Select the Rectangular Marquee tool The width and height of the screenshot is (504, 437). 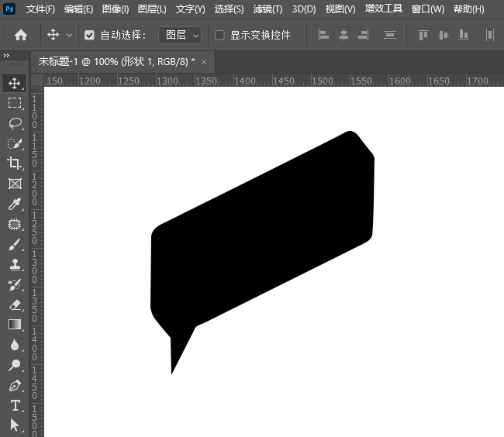point(15,102)
